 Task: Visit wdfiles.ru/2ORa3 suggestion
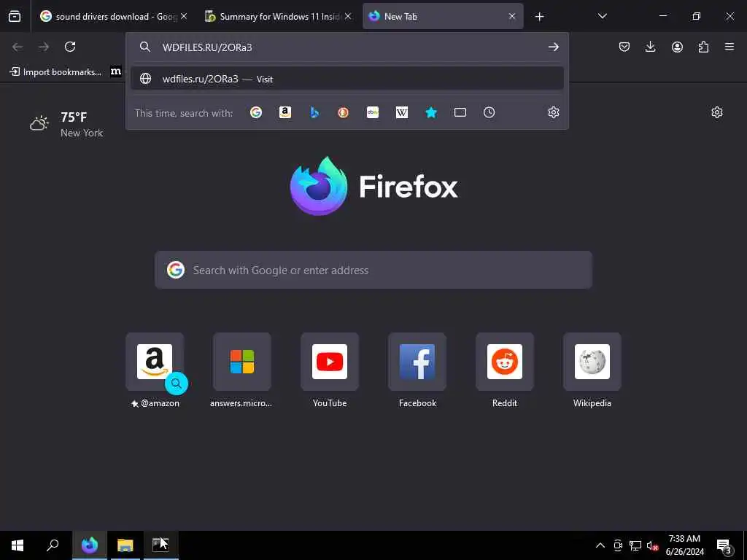(347, 79)
